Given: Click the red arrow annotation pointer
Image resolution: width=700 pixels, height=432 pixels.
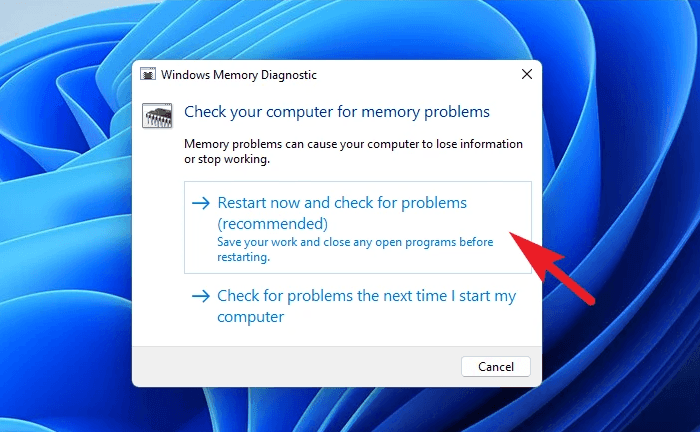Looking at the screenshot, I should 551,262.
